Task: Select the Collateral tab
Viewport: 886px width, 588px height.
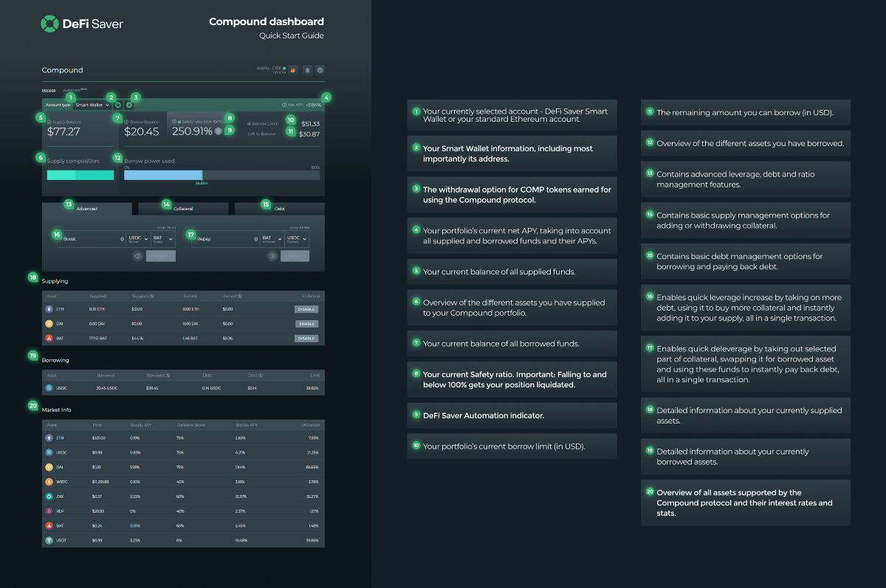Action: point(183,209)
